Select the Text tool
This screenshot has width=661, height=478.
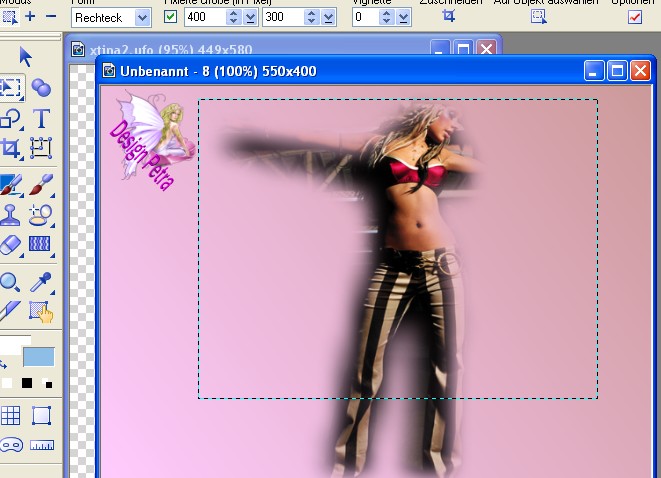click(41, 118)
